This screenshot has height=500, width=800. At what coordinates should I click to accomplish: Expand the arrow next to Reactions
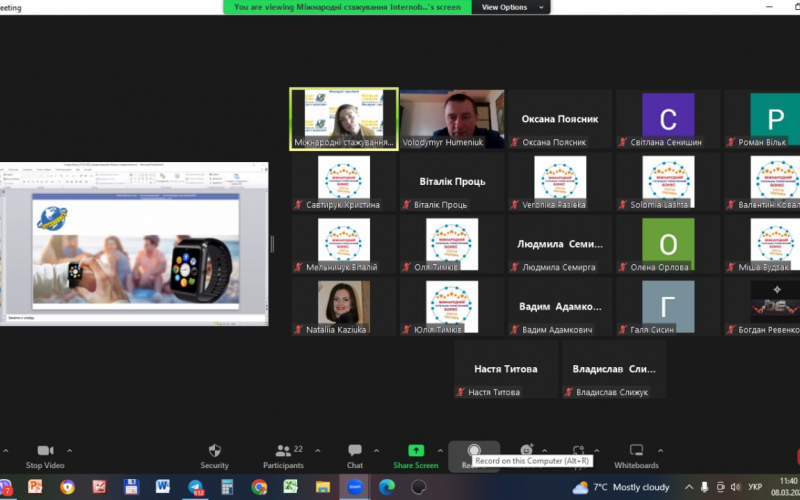pos(544,451)
